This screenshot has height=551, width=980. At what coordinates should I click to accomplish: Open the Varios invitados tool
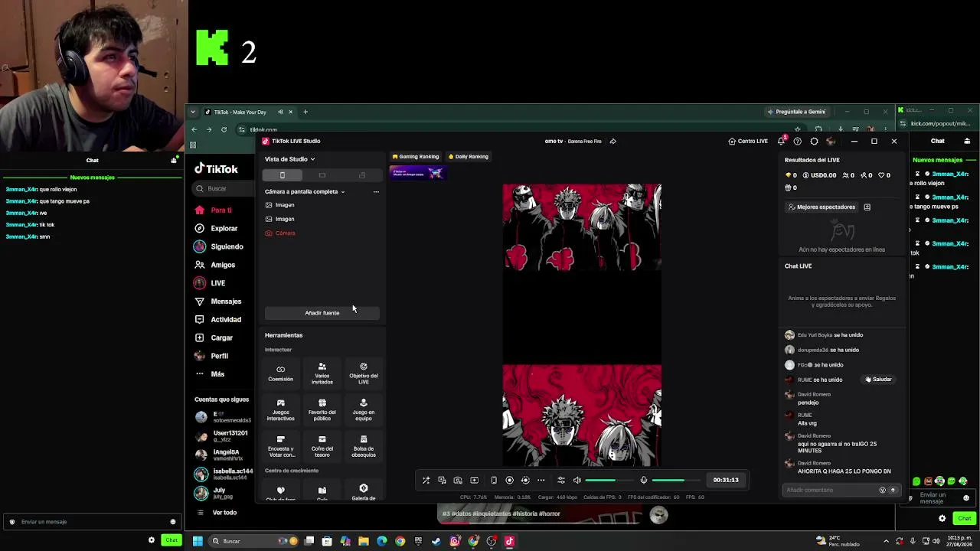[322, 373]
